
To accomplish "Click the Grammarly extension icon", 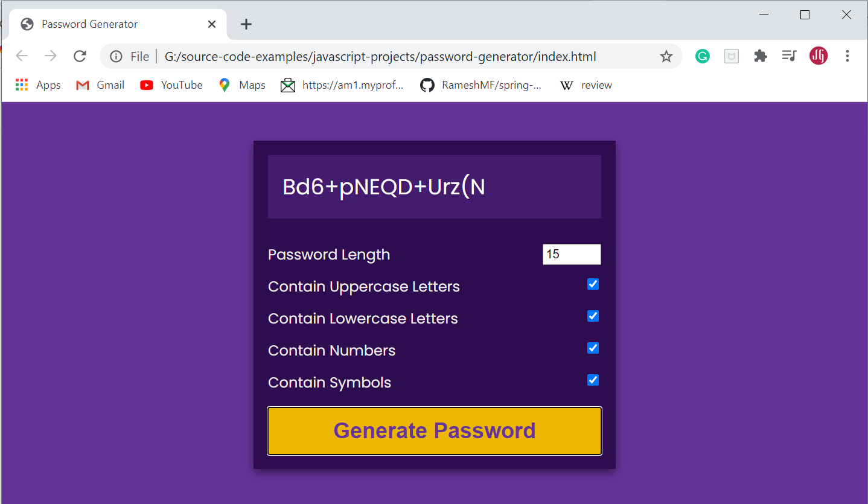I will 702,56.
